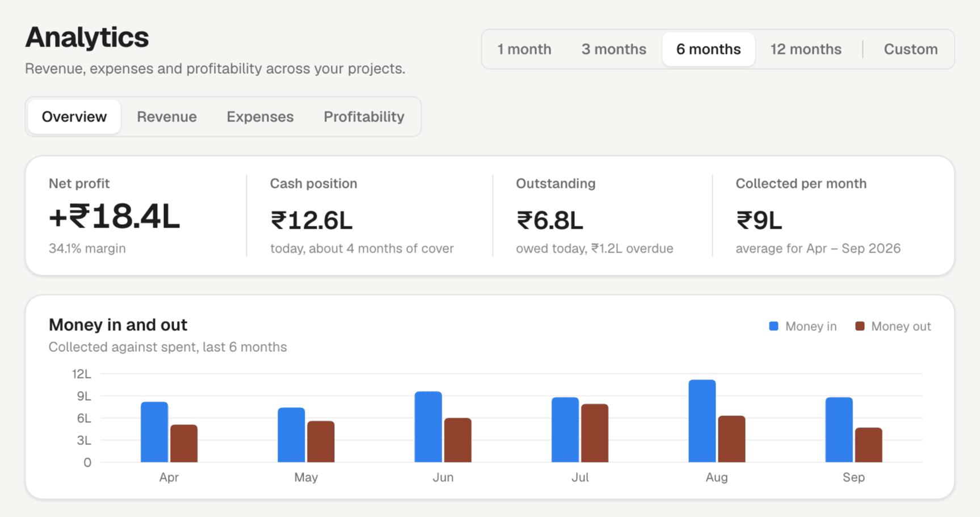
Task: Click the Cash position label
Action: [x=314, y=184]
